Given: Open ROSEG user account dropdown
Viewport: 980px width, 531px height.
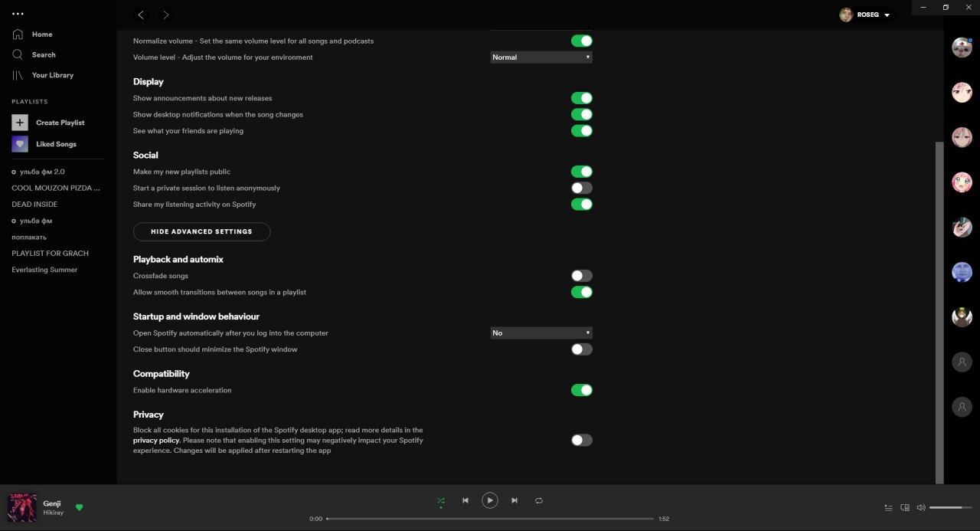Looking at the screenshot, I should [865, 15].
